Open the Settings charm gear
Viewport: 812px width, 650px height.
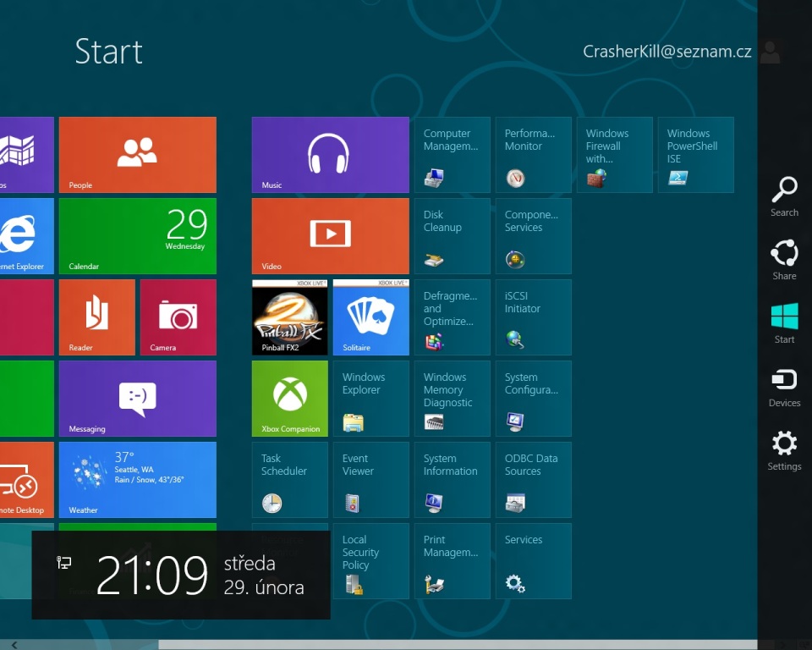(x=784, y=444)
